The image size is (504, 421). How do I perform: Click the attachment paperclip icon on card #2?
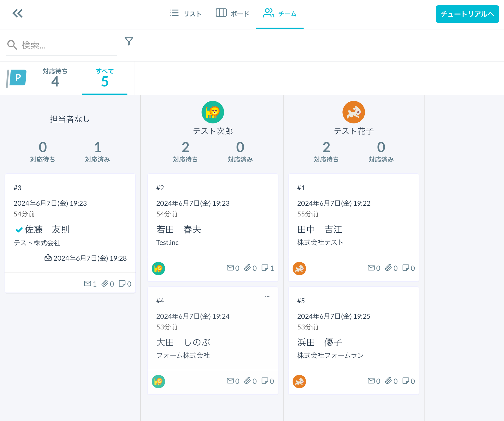(x=247, y=268)
